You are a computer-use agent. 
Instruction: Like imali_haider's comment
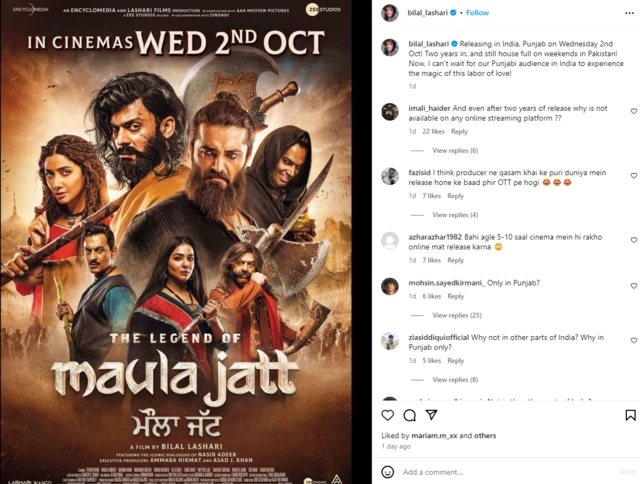(x=633, y=111)
